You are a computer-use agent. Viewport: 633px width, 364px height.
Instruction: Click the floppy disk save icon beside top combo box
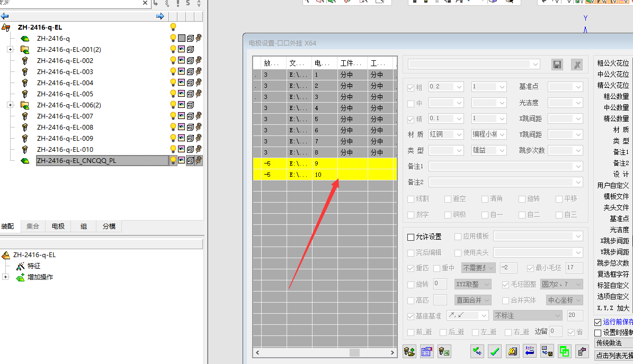[x=557, y=65]
